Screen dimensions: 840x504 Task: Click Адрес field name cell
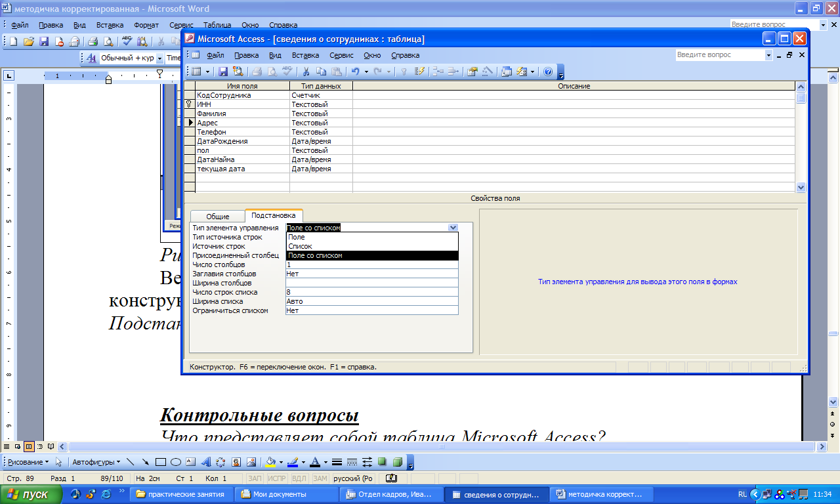[242, 123]
